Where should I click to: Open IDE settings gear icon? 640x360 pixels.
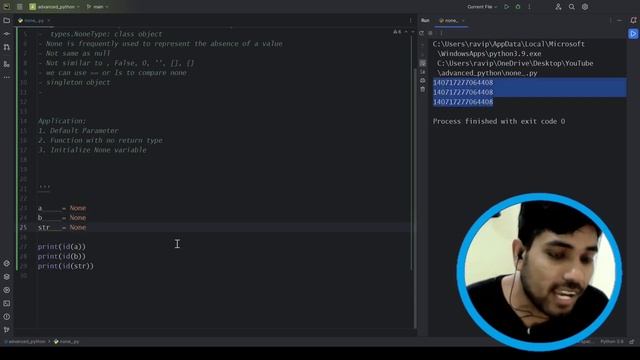coord(585,7)
